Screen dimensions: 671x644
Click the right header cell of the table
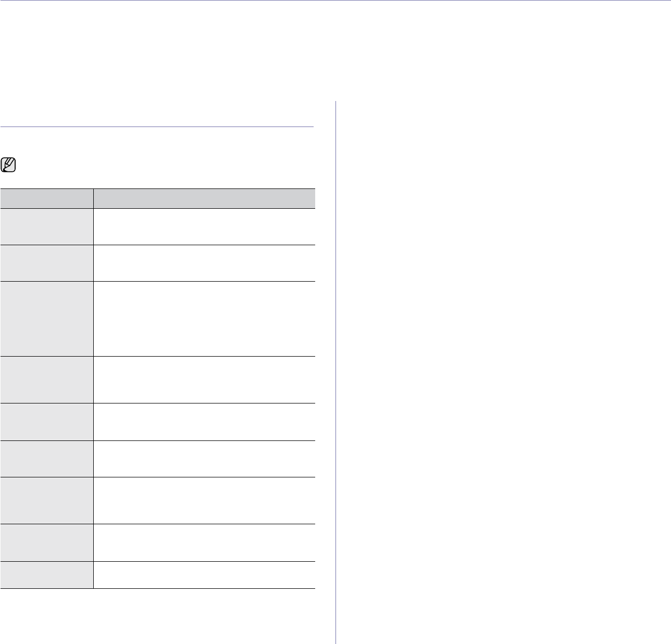click(204, 198)
